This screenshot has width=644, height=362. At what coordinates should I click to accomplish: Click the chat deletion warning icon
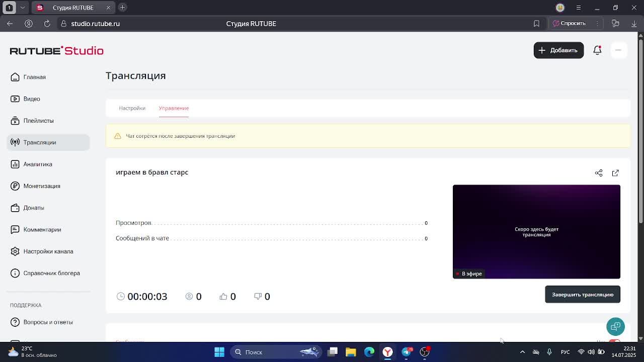118,136
